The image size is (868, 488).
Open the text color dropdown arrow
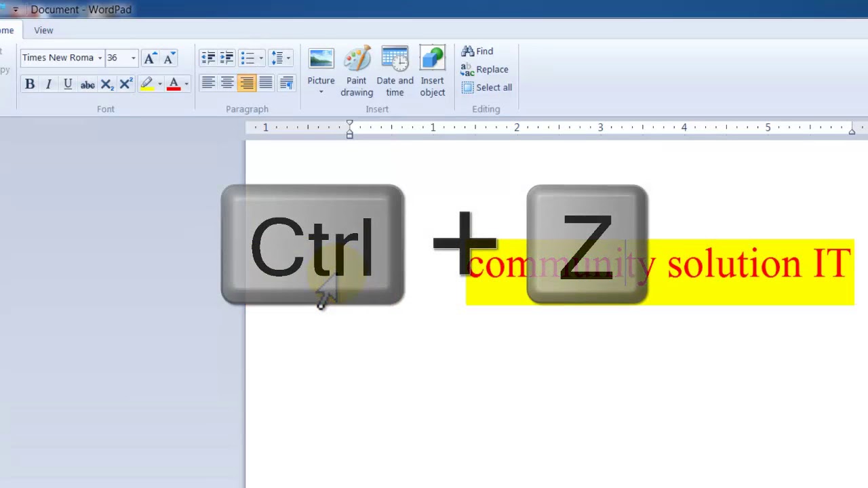(186, 84)
